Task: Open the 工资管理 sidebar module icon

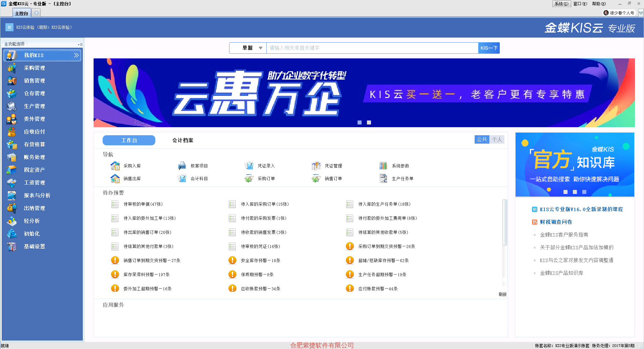Action: pos(12,183)
